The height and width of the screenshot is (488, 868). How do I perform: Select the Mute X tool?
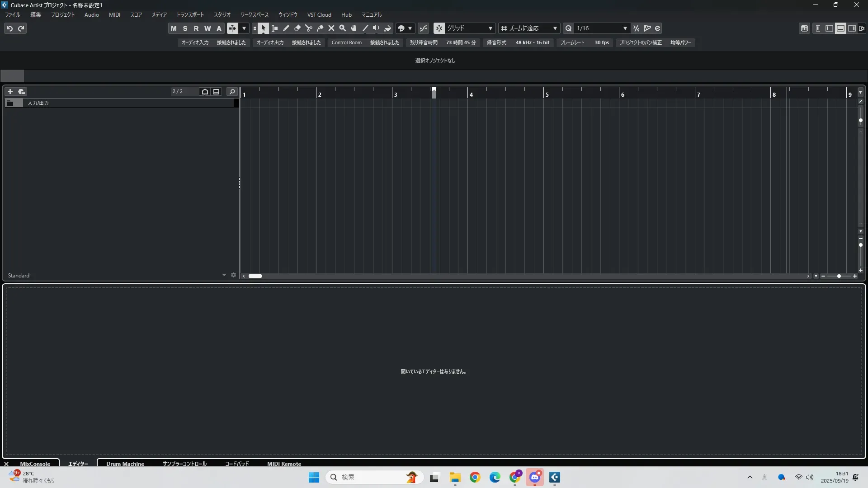pos(331,28)
